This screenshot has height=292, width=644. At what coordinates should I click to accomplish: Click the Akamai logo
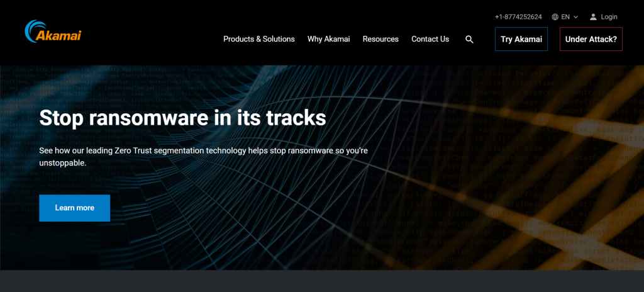53,31
